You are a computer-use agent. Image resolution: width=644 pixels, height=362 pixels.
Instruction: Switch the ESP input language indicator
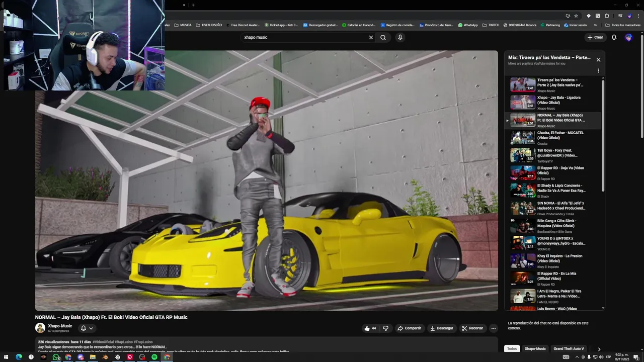pos(608,357)
